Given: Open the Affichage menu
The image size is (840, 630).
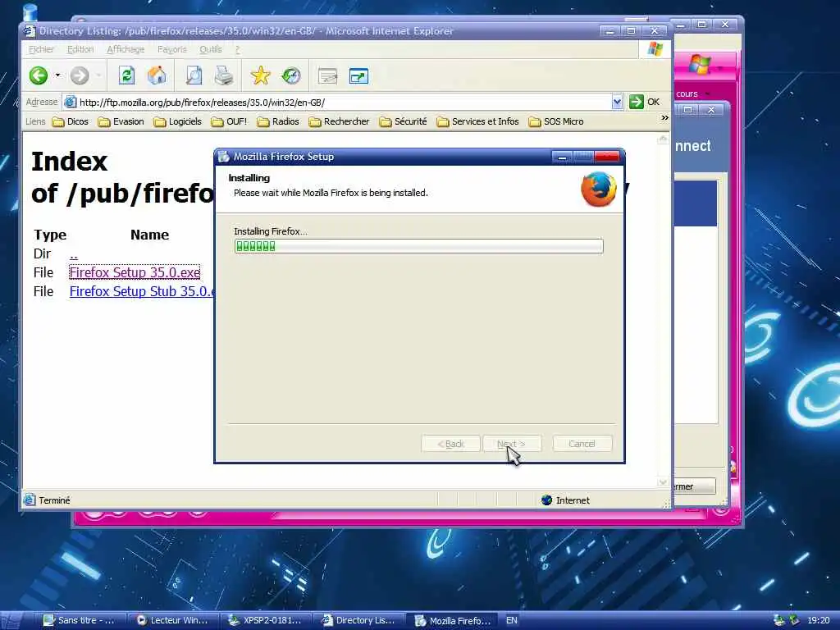Looking at the screenshot, I should (x=126, y=49).
